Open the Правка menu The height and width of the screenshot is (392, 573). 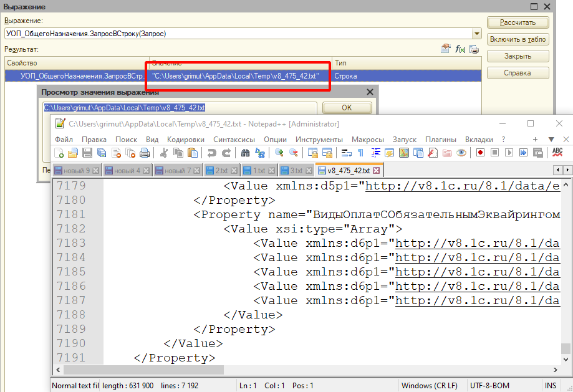[94, 140]
